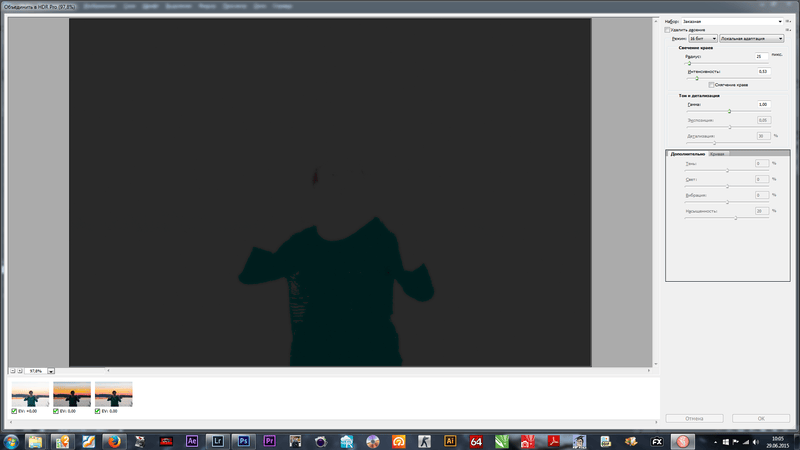
Task: Click the Отмена button
Action: [x=694, y=418]
